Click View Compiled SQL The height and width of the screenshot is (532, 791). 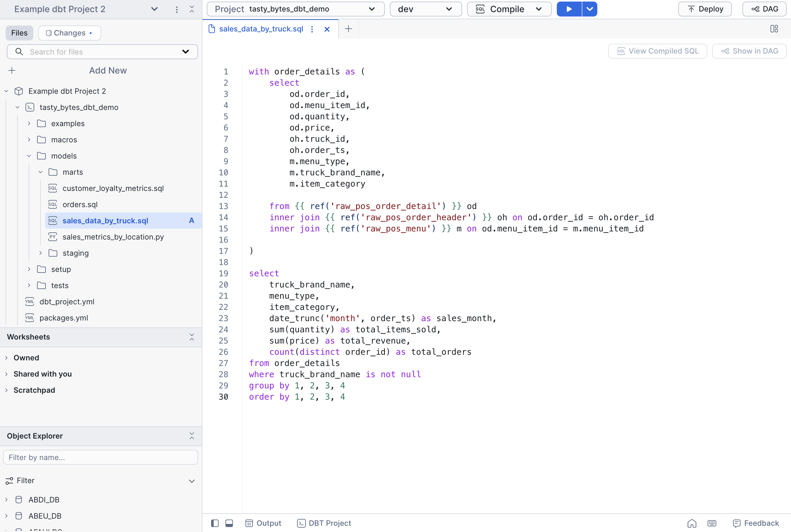tap(657, 51)
